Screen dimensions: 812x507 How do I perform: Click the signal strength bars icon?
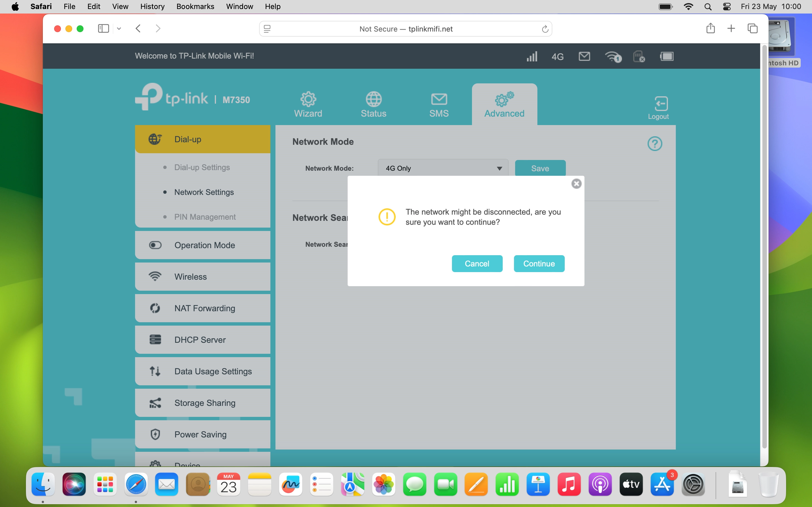531,56
